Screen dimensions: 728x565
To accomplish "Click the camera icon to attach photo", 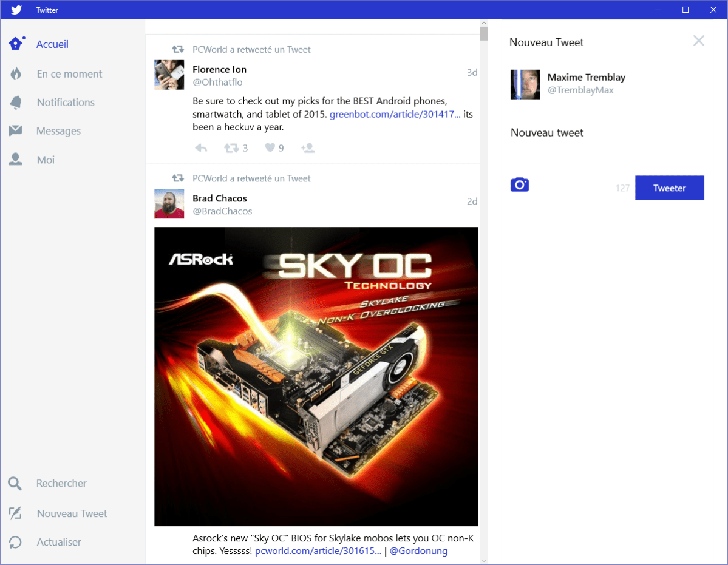I will tap(520, 185).
